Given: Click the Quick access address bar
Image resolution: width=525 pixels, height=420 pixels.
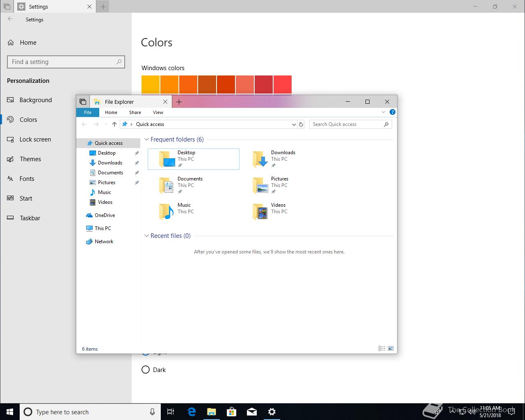Looking at the screenshot, I should click(208, 124).
